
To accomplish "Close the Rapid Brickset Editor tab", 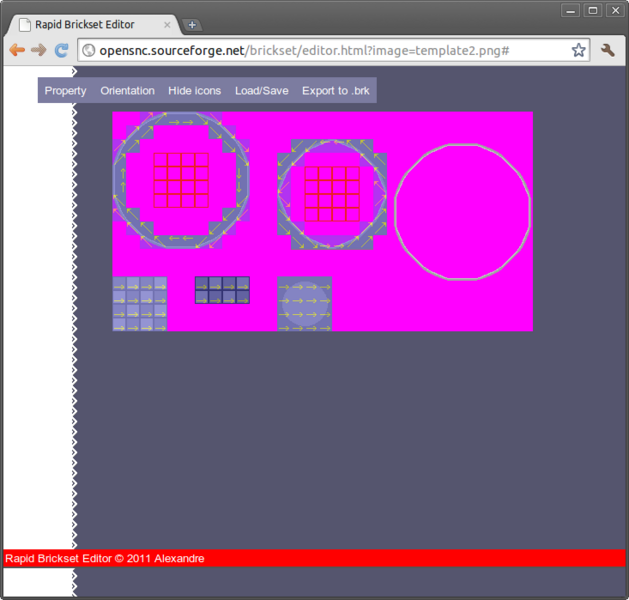I will coord(167,25).
